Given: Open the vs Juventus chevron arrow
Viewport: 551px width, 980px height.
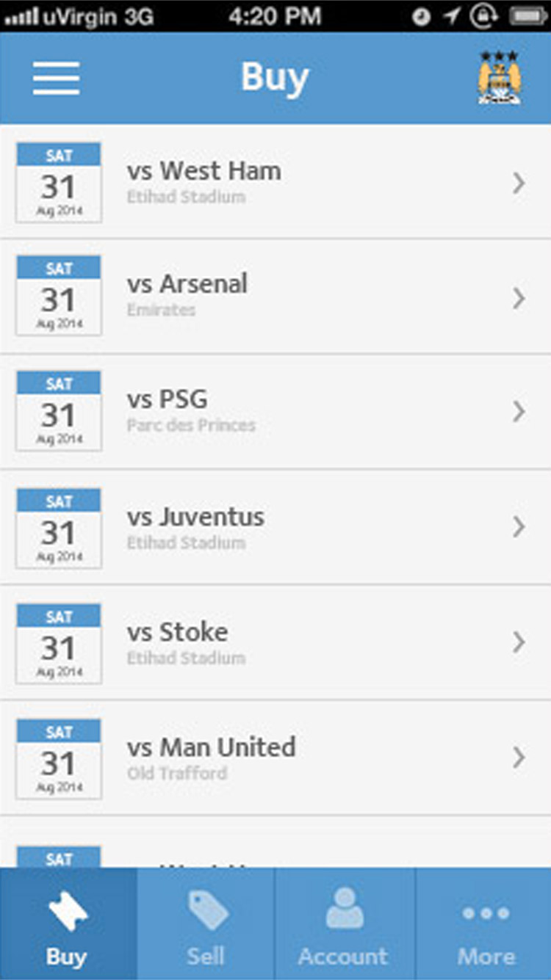Looking at the screenshot, I should [519, 526].
